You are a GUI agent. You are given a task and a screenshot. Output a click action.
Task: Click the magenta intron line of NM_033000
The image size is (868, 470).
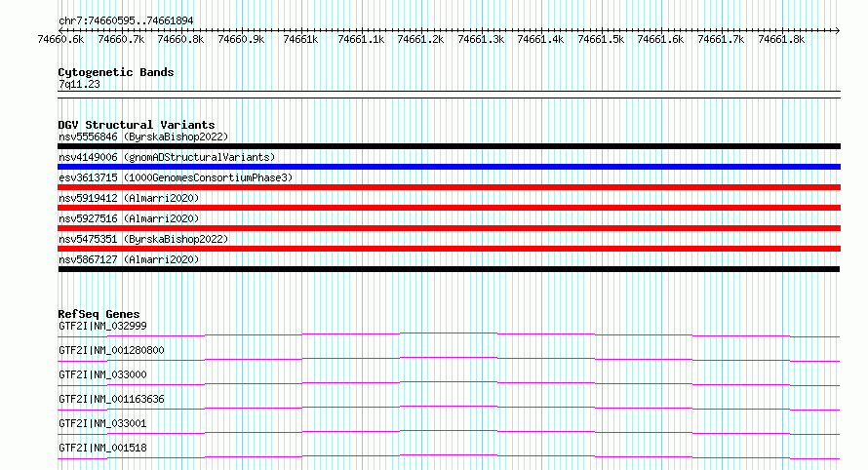coord(449,382)
